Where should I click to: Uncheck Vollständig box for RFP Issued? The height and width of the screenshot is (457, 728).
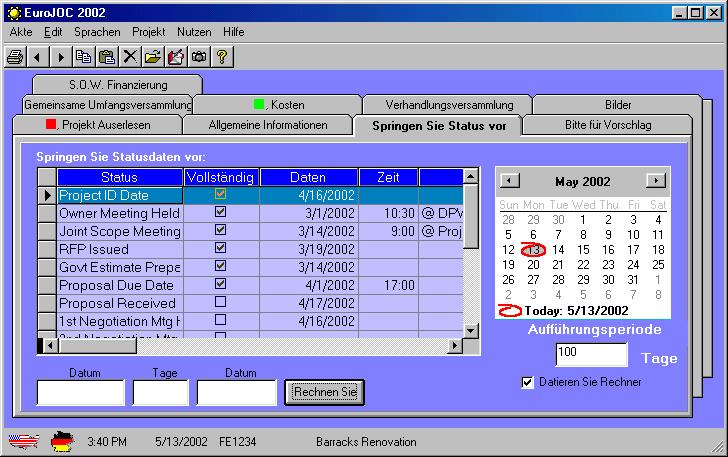click(x=221, y=248)
